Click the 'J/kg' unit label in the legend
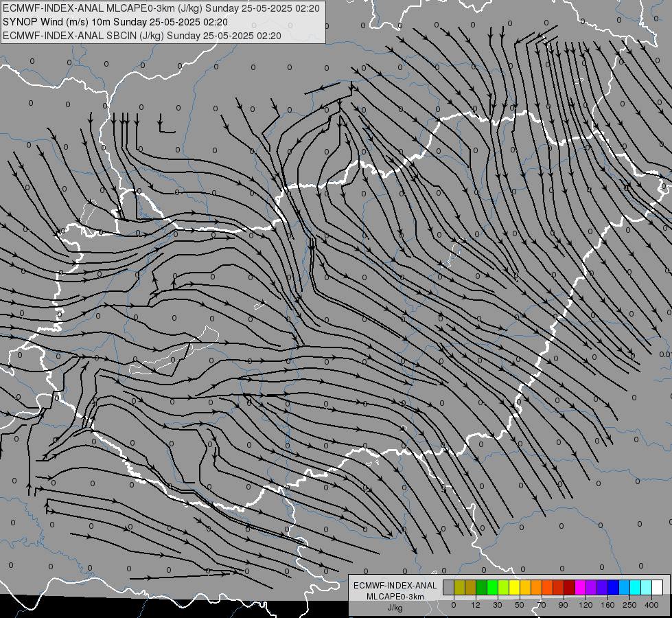 click(395, 608)
